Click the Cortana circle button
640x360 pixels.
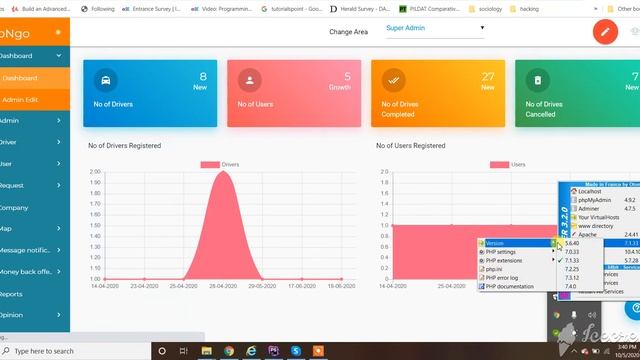point(162,351)
